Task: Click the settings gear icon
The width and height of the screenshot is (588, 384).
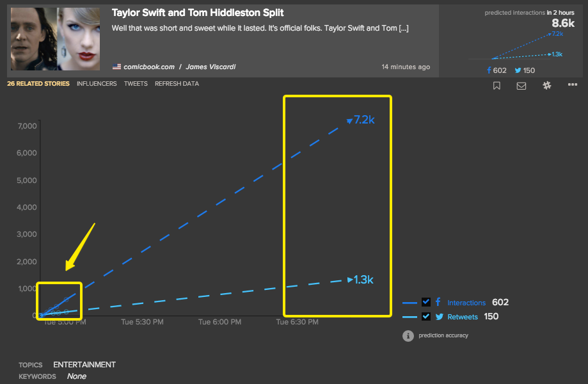Action: pos(547,84)
